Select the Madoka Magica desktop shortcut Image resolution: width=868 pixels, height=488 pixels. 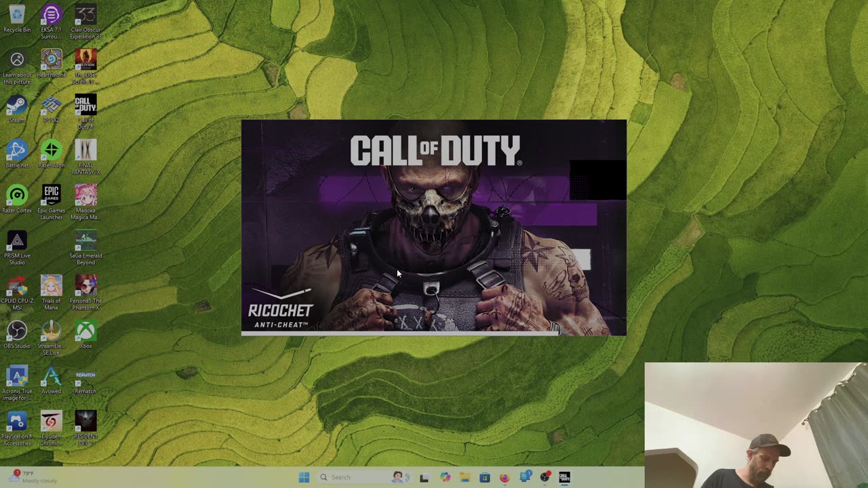[85, 203]
